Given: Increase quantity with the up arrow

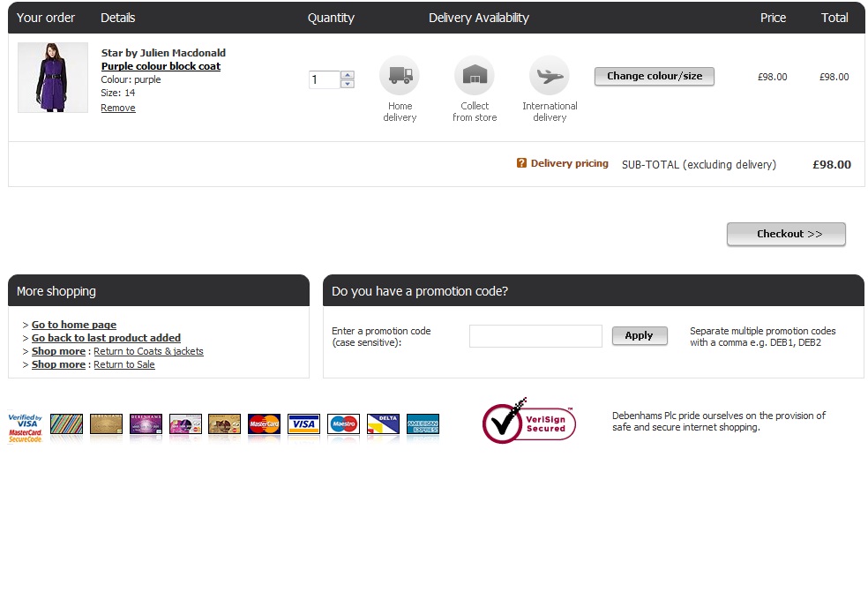Looking at the screenshot, I should (x=347, y=75).
